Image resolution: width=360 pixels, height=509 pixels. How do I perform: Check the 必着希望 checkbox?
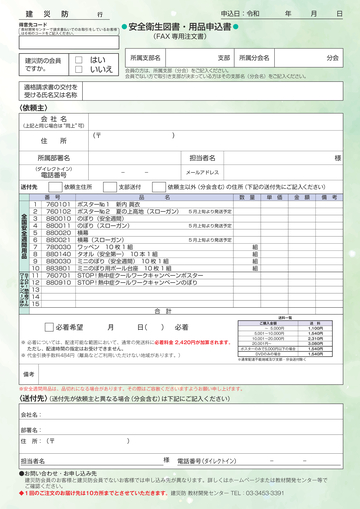(x=49, y=327)
